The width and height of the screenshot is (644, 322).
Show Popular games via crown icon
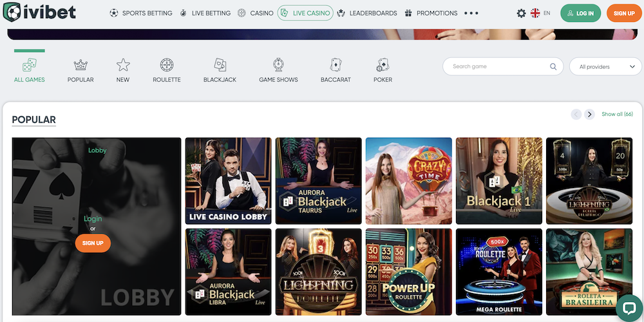[80, 65]
